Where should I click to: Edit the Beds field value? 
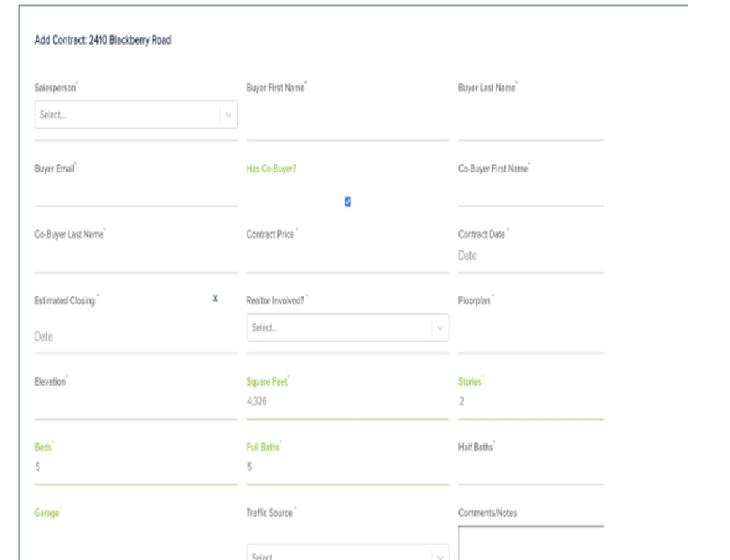[136, 467]
